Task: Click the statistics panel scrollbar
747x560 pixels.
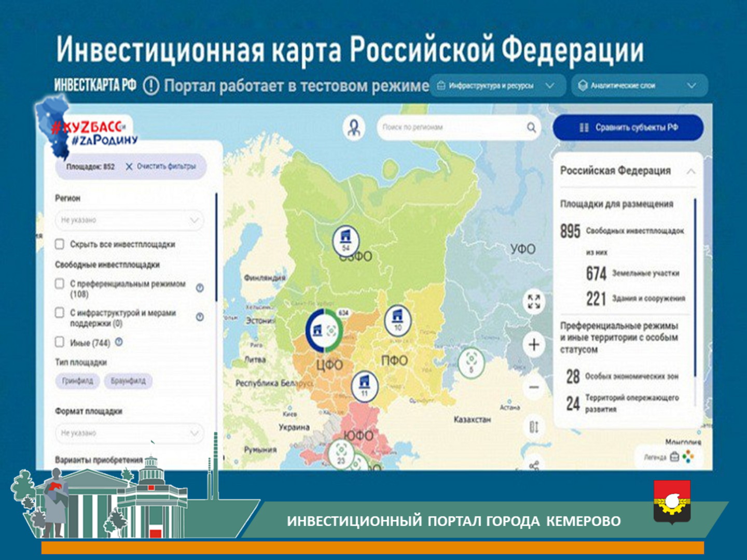Action: click(x=695, y=288)
